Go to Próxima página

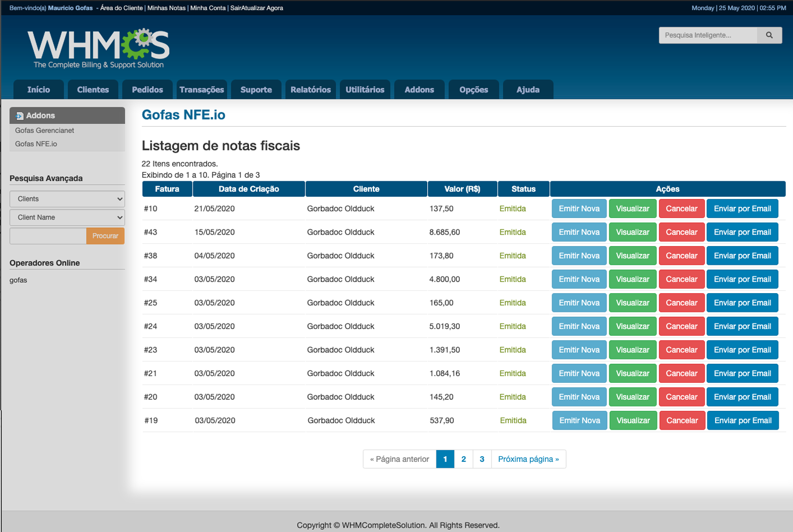(x=528, y=459)
